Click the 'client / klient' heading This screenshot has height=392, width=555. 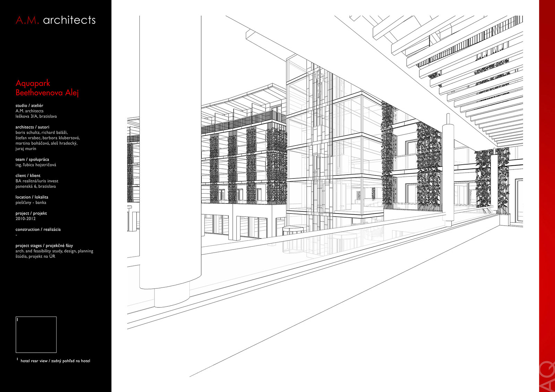point(28,176)
